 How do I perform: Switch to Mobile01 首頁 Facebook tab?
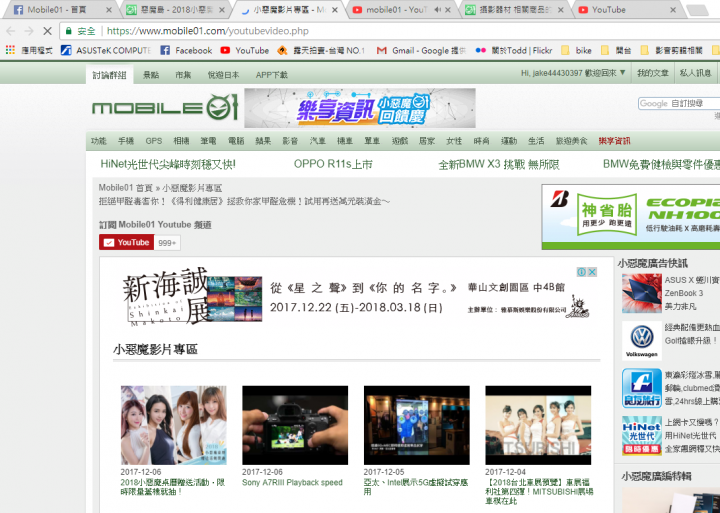tap(60, 10)
